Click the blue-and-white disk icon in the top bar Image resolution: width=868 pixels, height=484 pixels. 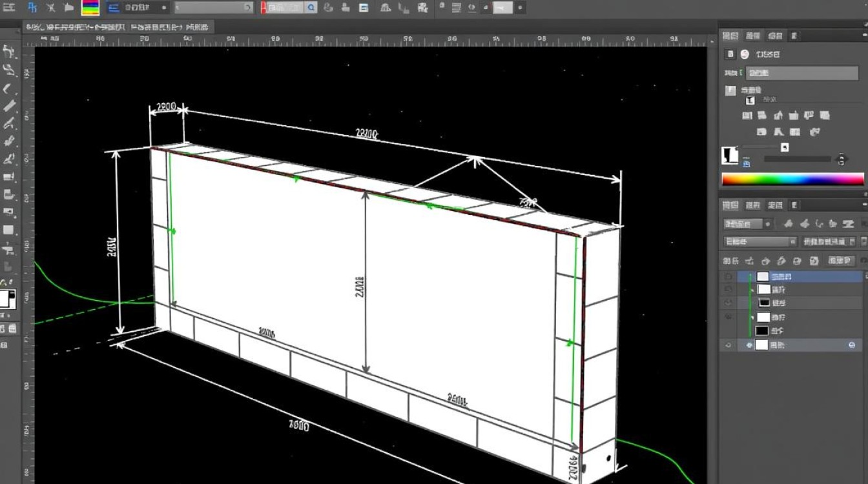[364, 8]
